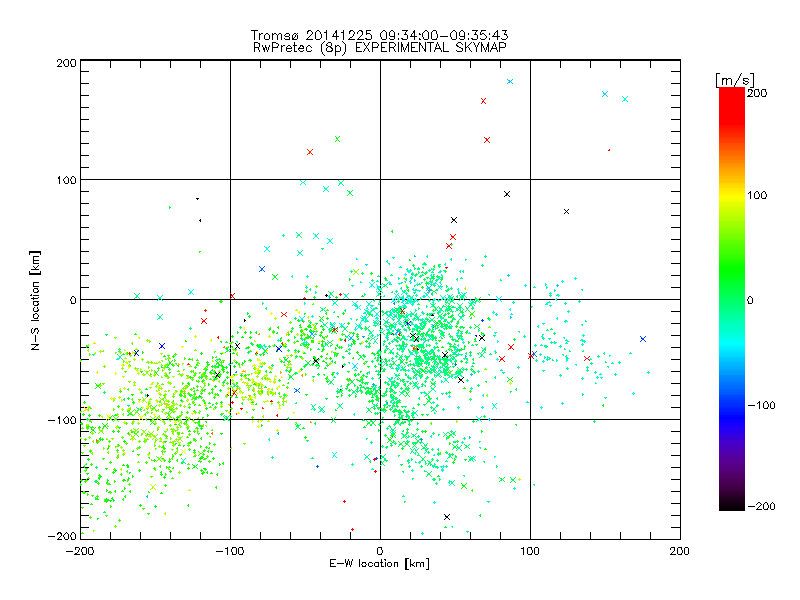Click the colorbar label "-100"
The image size is (800, 600).
point(761,405)
